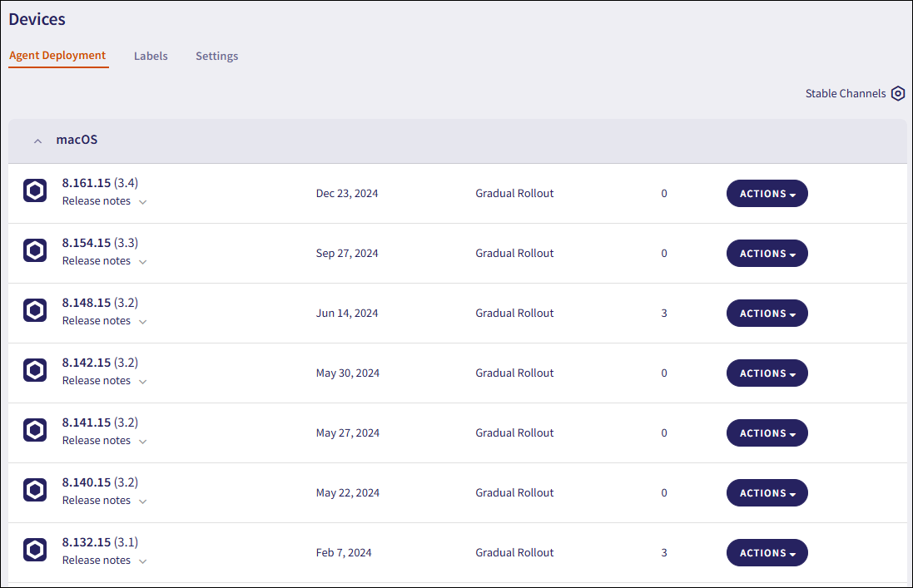Click agent icon for version 8.141.15
The image size is (913, 588).
[35, 430]
